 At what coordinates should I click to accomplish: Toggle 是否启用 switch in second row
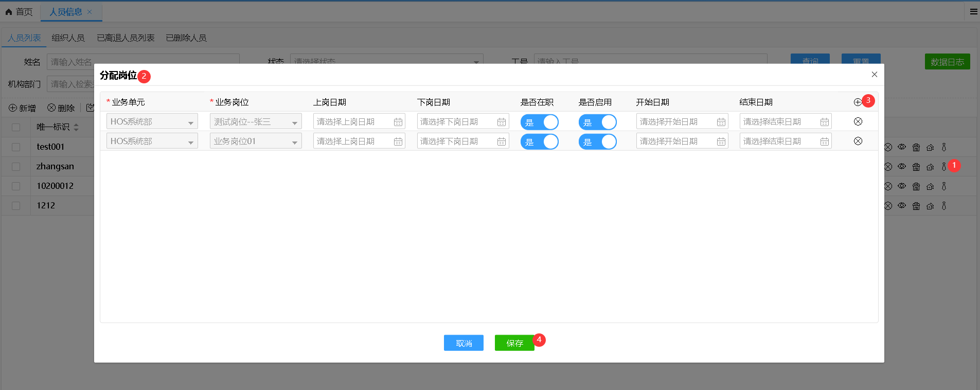(x=597, y=141)
